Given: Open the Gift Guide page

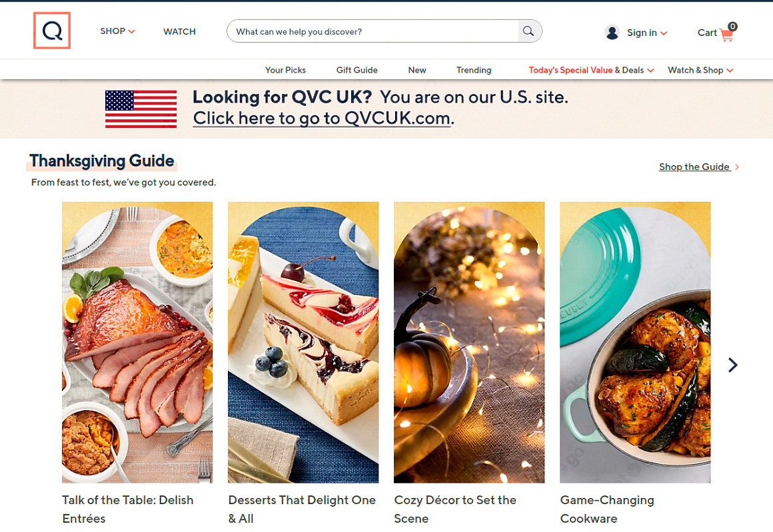Looking at the screenshot, I should pyautogui.click(x=357, y=70).
